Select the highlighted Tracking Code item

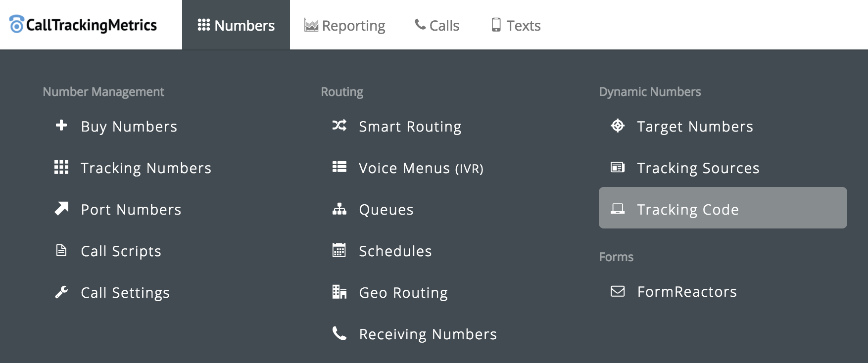pyautogui.click(x=723, y=208)
